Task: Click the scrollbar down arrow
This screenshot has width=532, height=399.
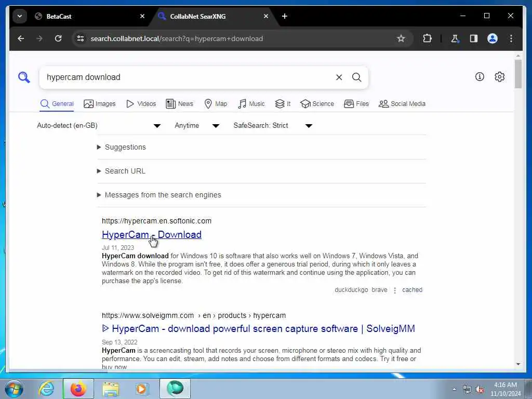Action: (518, 364)
